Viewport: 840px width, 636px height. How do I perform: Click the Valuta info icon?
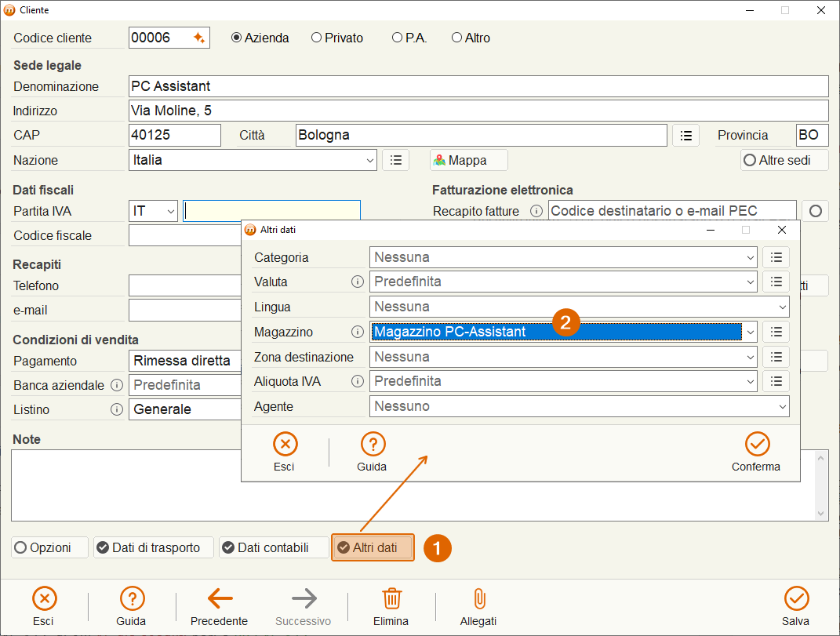(x=358, y=282)
